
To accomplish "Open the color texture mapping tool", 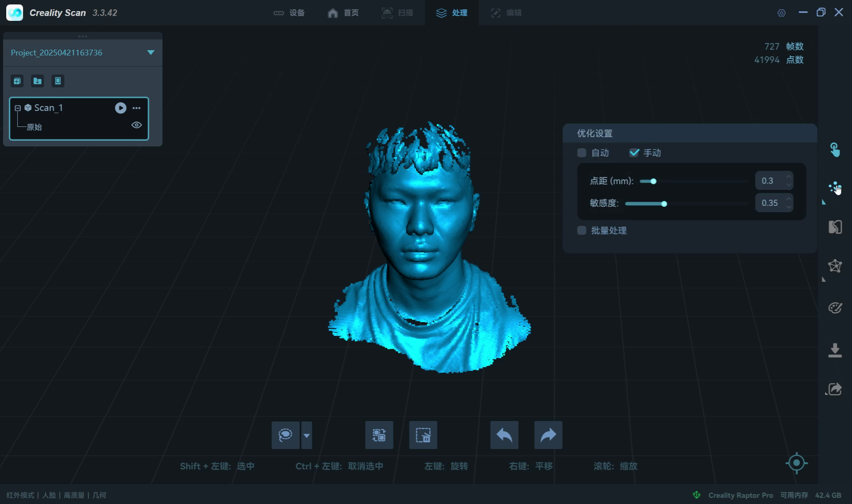I will (835, 307).
